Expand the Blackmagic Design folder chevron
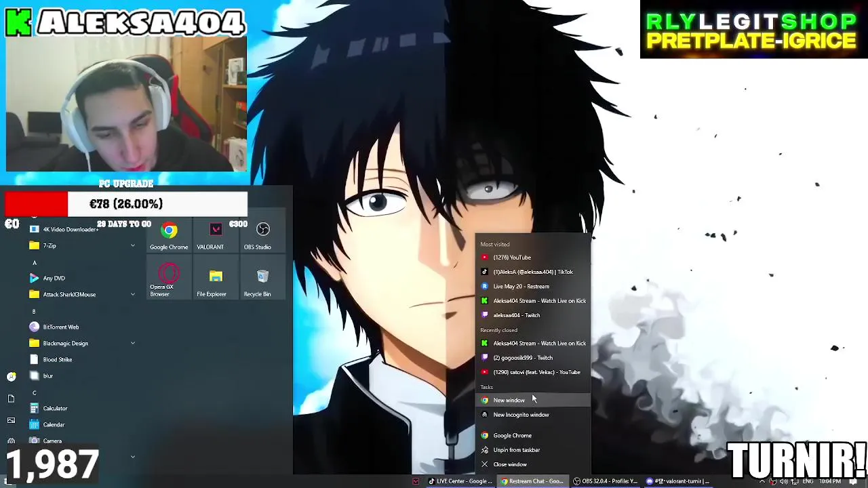 [x=133, y=343]
